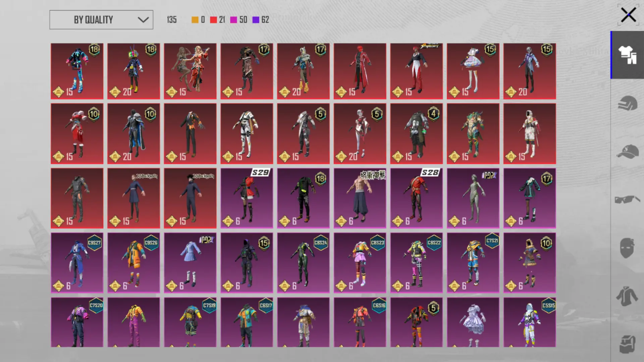Click the pink quality swatch showing 50
Image resolution: width=644 pixels, height=362 pixels.
(233, 20)
